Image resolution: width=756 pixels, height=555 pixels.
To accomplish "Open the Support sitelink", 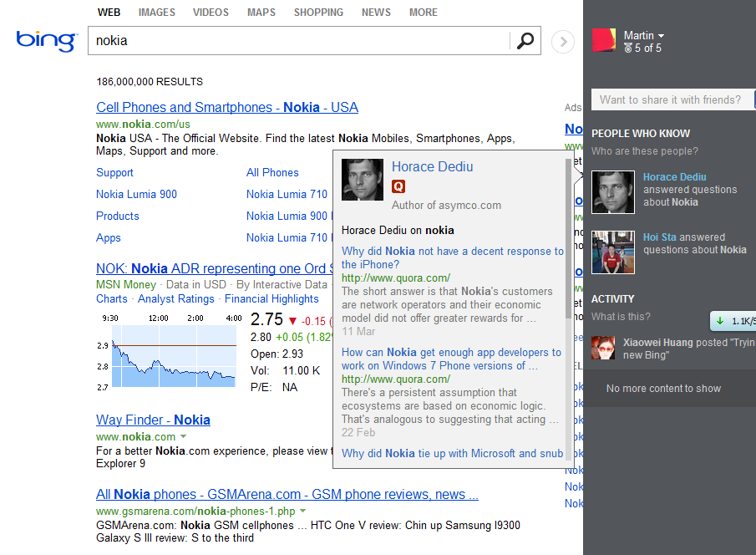I will (x=114, y=173).
